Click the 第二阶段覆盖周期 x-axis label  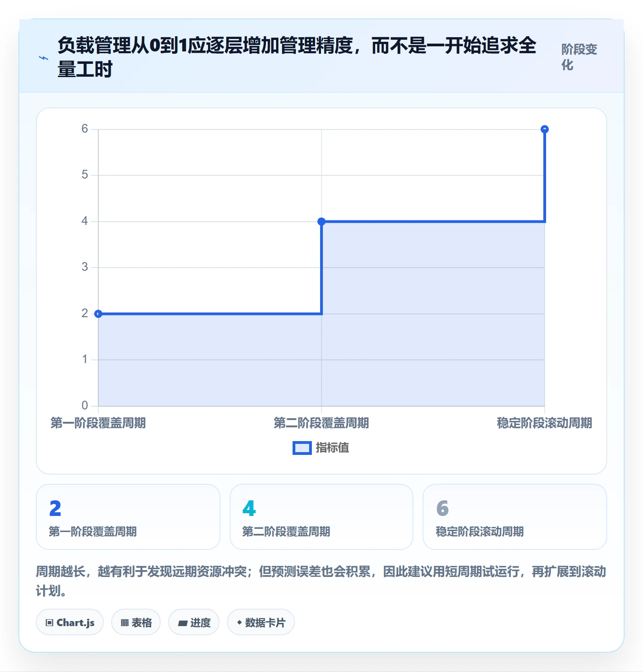click(x=321, y=423)
